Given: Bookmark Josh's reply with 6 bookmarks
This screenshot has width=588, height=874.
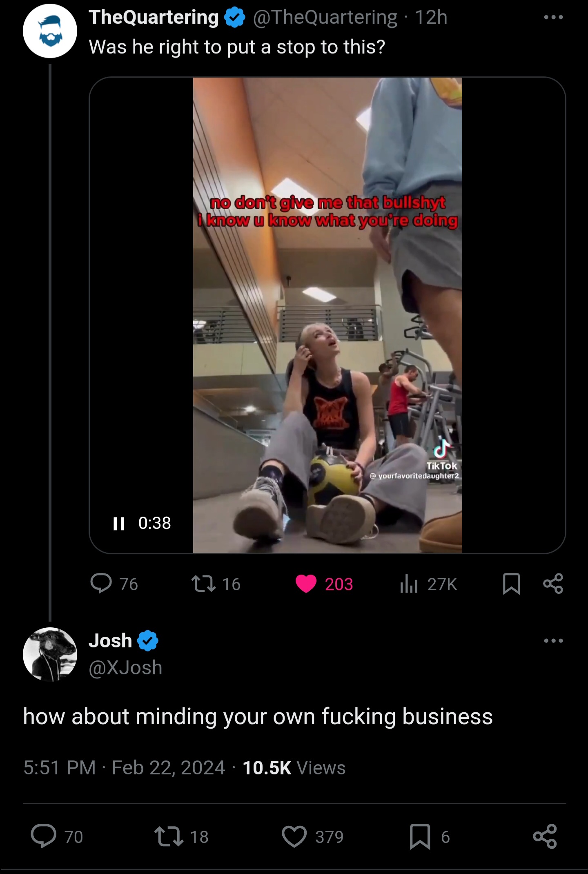Looking at the screenshot, I should pyautogui.click(x=420, y=836).
